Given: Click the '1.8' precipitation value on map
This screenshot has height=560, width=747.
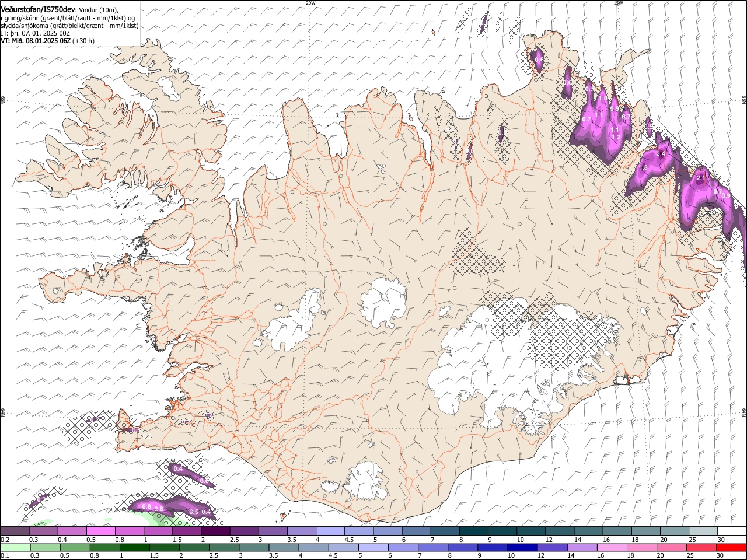Looking at the screenshot, I should click(x=644, y=167).
